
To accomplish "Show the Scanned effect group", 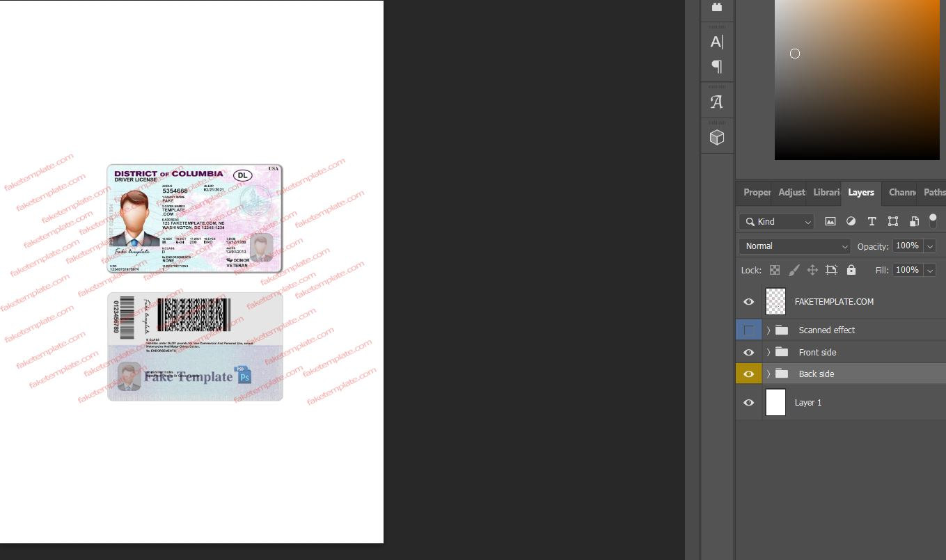I will tap(748, 329).
